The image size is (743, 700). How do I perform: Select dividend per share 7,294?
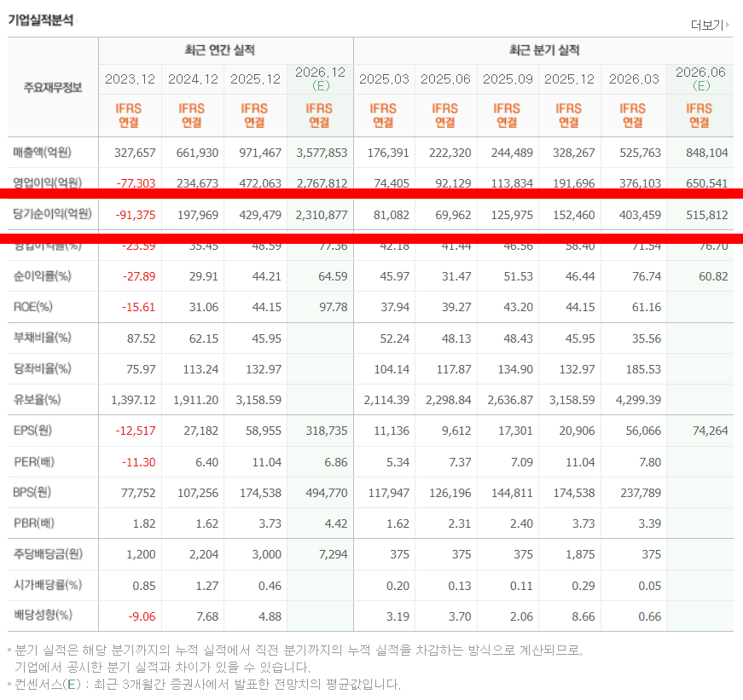pos(334,554)
